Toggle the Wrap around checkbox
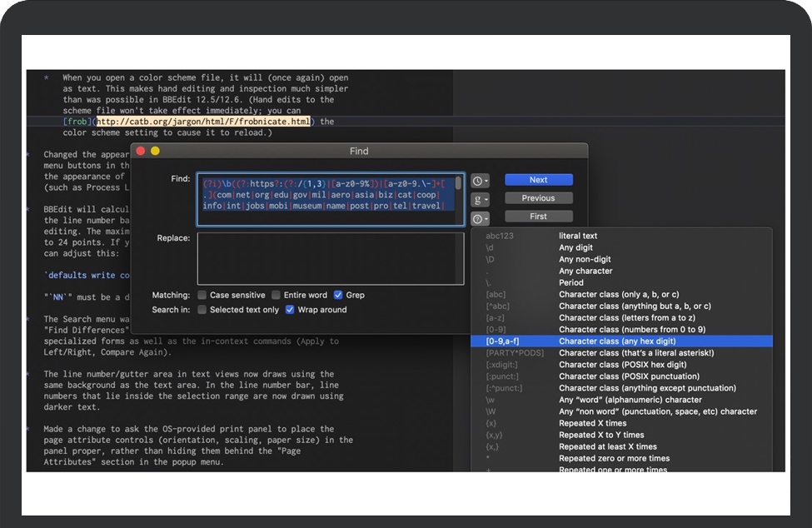The height and width of the screenshot is (528, 812). [x=290, y=310]
